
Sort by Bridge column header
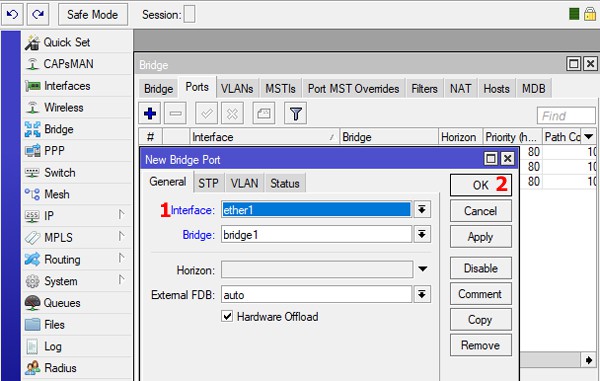[x=388, y=137]
